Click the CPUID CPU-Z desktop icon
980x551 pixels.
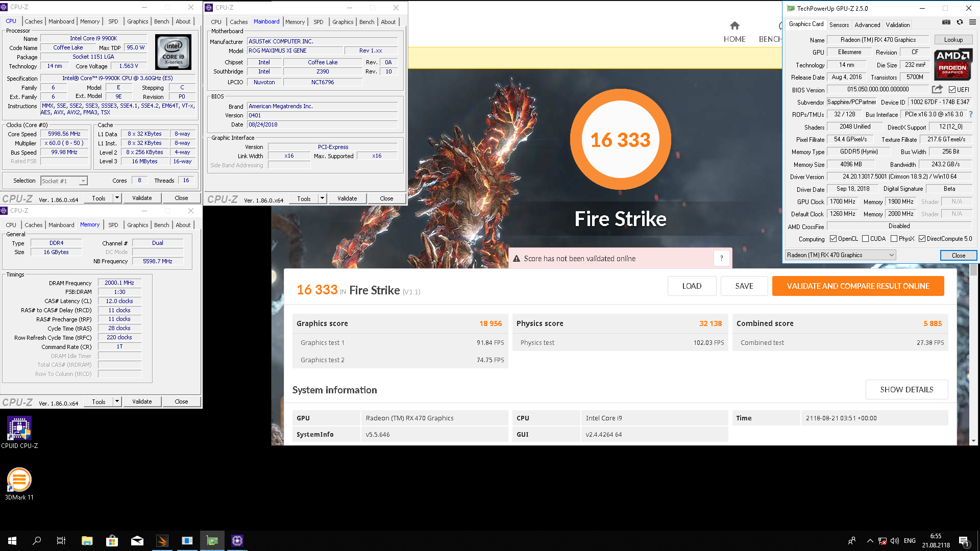click(x=19, y=432)
